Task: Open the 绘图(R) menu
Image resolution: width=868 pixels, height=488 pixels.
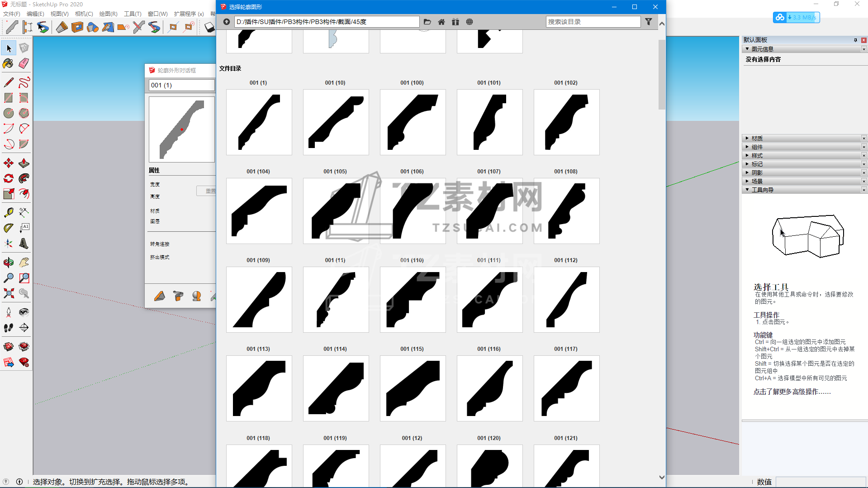Action: tap(108, 14)
